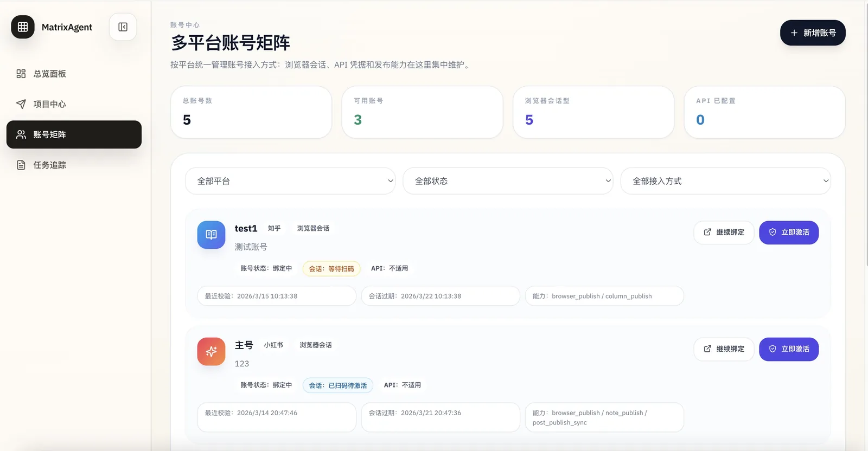
Task: Click the 知乎 tag on test1
Action: pyautogui.click(x=275, y=228)
